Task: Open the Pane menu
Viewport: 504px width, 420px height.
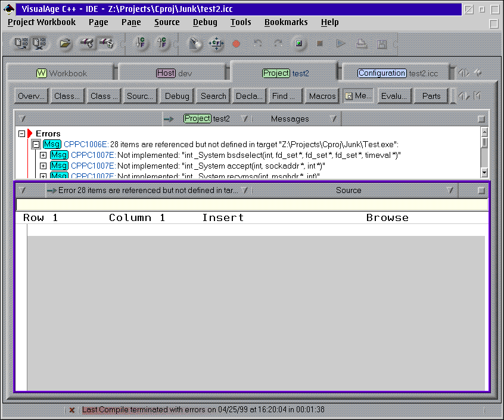Action: [x=131, y=22]
